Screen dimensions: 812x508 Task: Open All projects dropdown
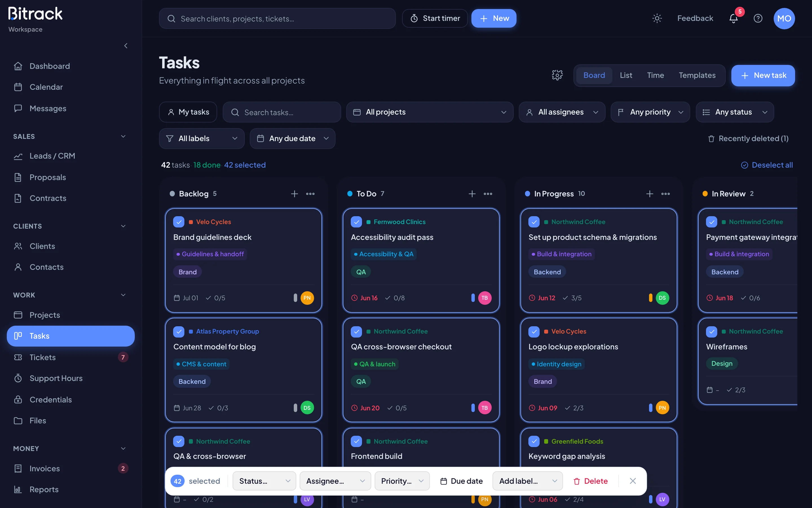coord(429,112)
